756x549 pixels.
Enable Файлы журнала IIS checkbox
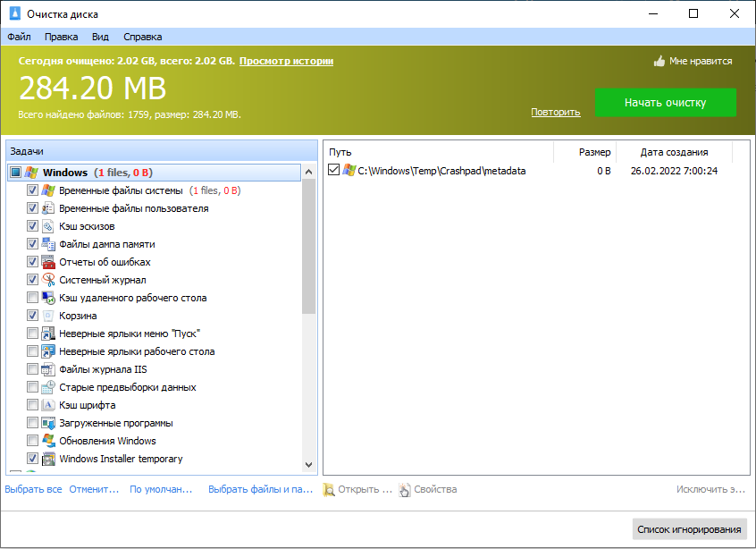pyautogui.click(x=32, y=368)
